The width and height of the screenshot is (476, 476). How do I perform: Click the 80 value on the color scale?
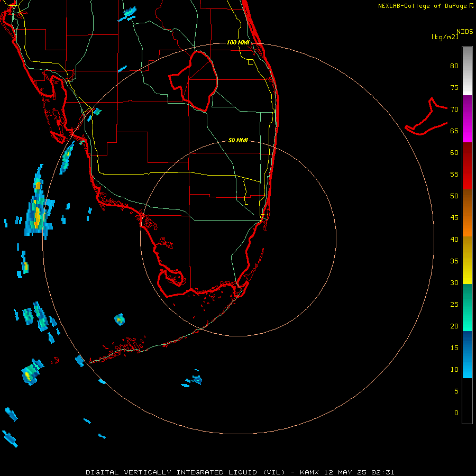454,66
